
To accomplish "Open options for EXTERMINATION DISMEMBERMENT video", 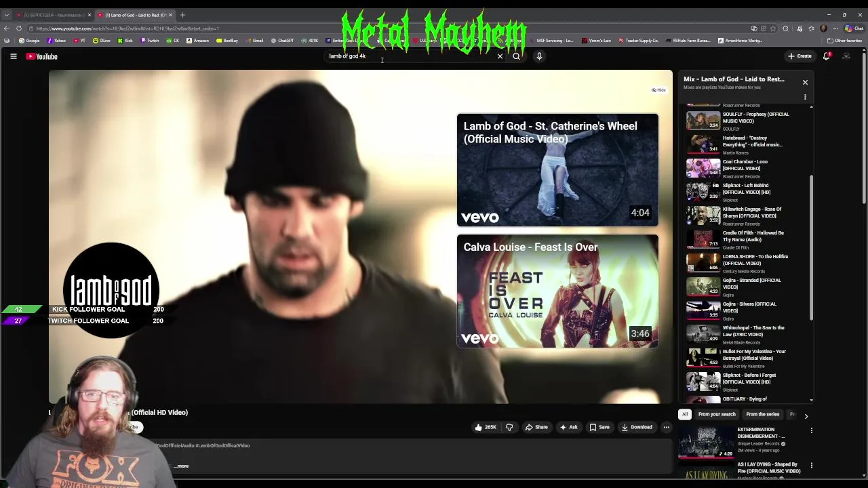I will [811, 430].
